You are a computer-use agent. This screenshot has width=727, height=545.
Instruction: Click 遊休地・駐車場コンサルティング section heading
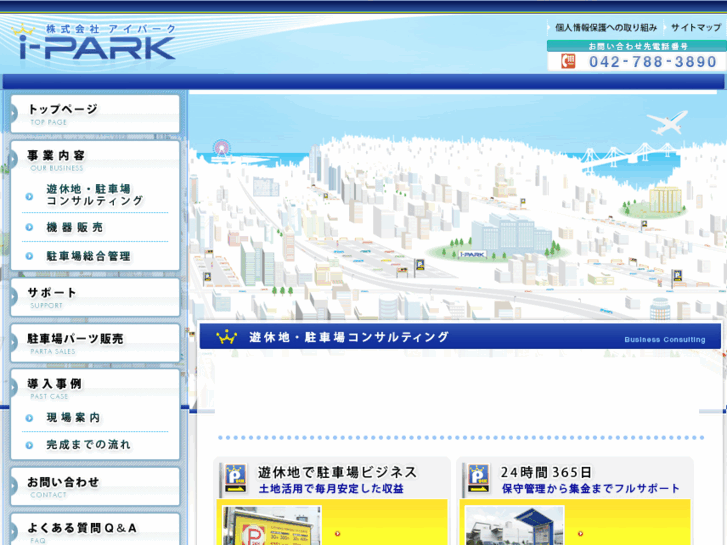click(349, 337)
